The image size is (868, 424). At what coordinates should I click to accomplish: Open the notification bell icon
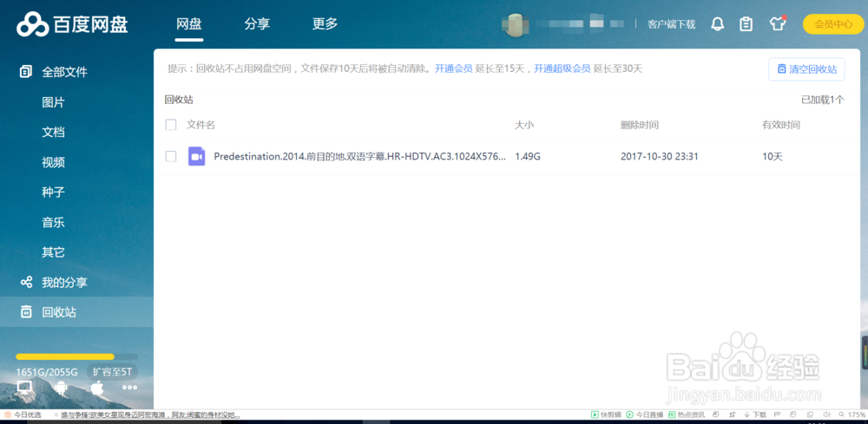click(718, 23)
